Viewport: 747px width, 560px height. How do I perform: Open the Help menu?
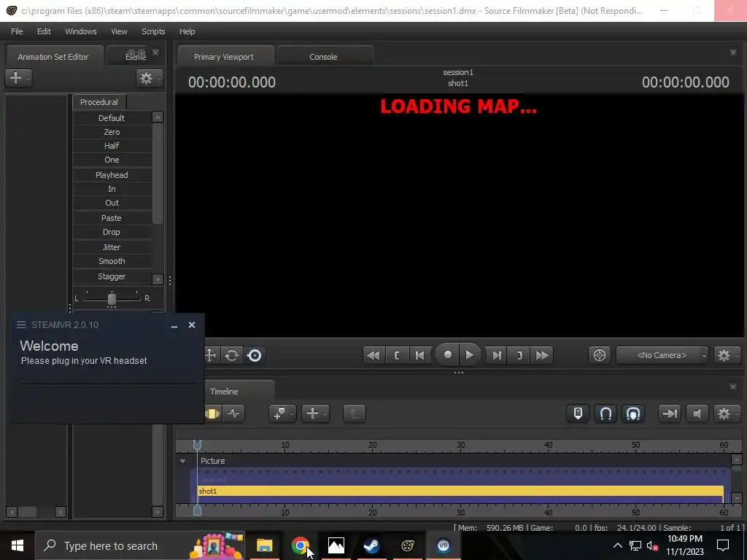click(187, 31)
